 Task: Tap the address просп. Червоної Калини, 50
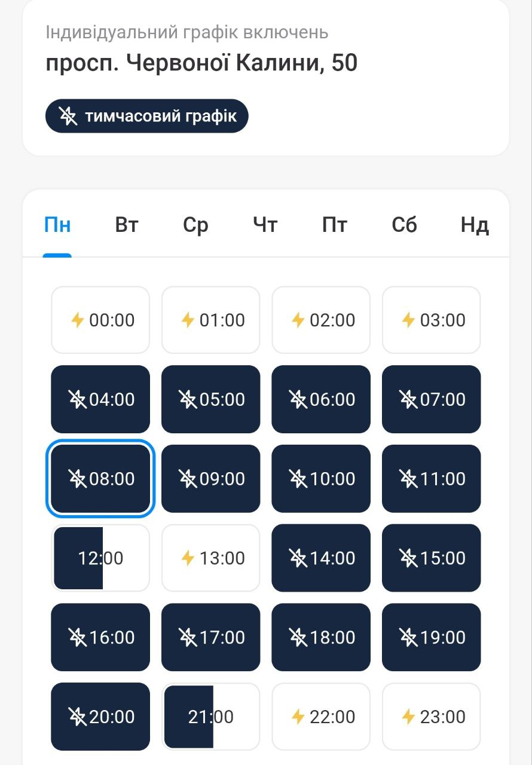[x=201, y=63]
